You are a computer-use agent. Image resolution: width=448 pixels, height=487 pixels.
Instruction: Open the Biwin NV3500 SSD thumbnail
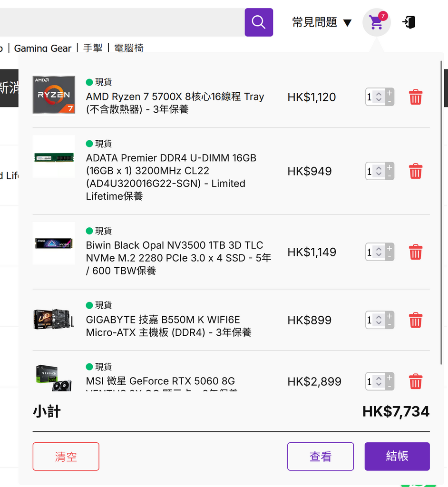54,243
